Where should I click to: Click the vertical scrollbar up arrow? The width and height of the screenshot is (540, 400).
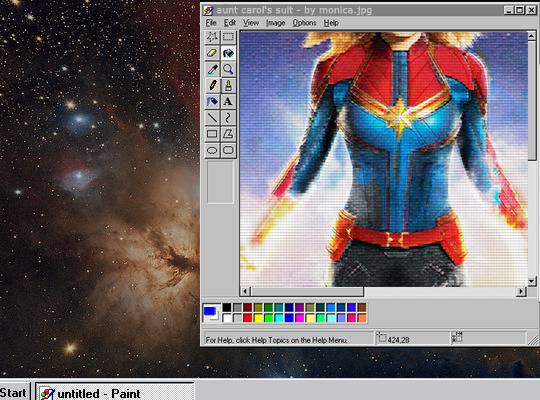pos(532,35)
